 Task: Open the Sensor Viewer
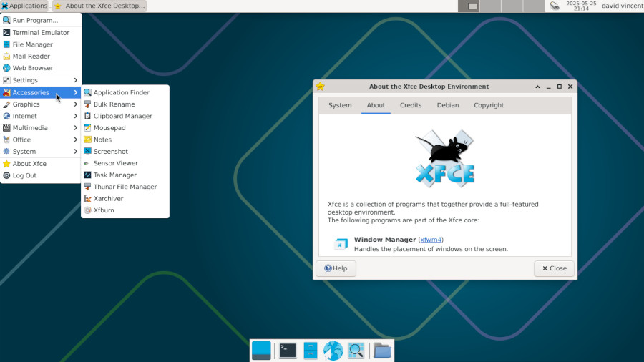pos(125,163)
